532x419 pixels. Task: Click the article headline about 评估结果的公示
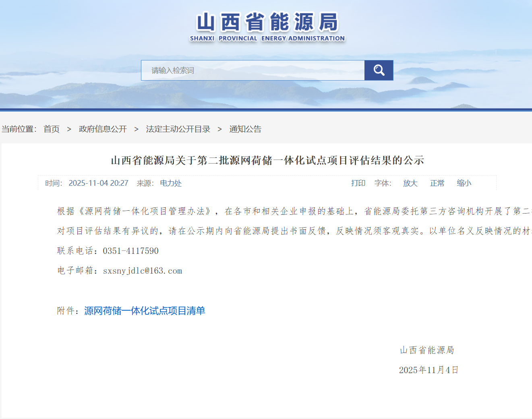(x=267, y=160)
